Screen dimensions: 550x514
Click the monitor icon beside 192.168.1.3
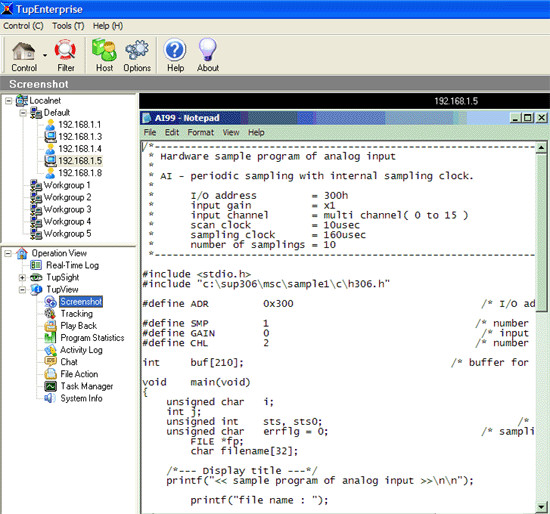point(51,136)
